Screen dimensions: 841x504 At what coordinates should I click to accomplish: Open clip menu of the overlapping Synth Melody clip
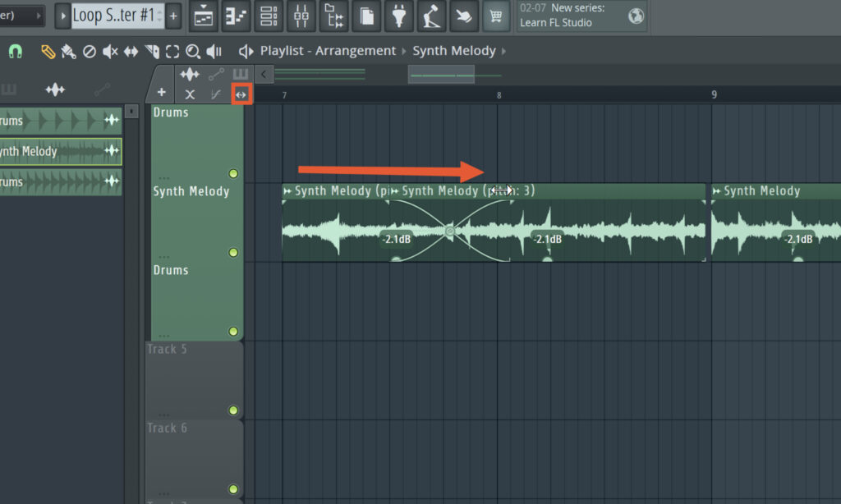tap(395, 191)
